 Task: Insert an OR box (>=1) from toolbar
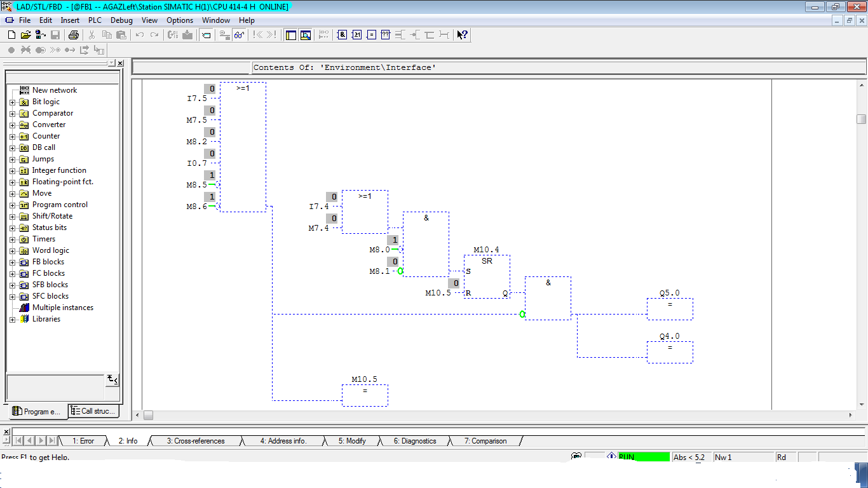pyautogui.click(x=356, y=35)
